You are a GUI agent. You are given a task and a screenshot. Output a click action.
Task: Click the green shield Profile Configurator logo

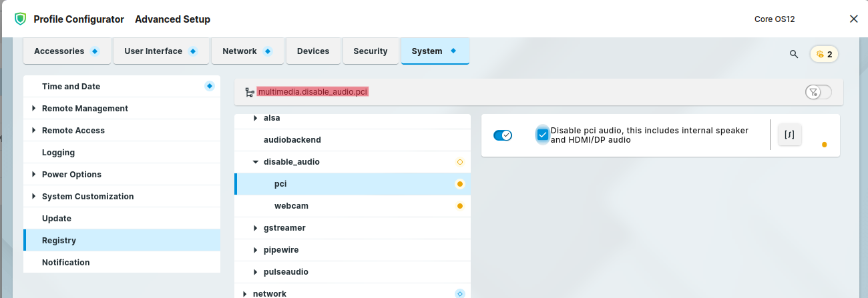pyautogui.click(x=20, y=19)
